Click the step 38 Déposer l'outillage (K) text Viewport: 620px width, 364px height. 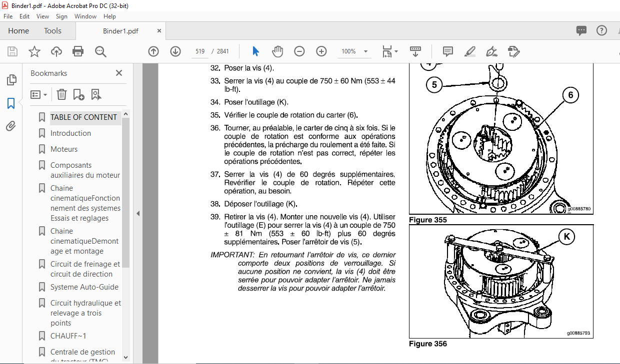(x=260, y=204)
